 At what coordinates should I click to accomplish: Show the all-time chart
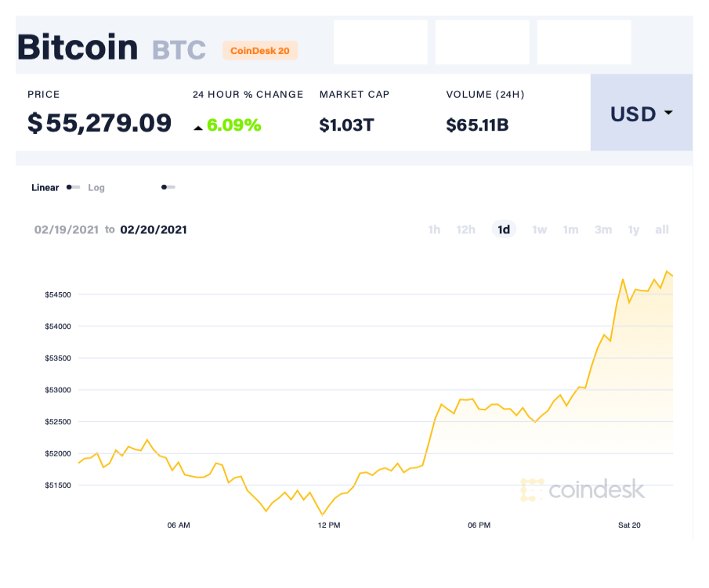661,229
